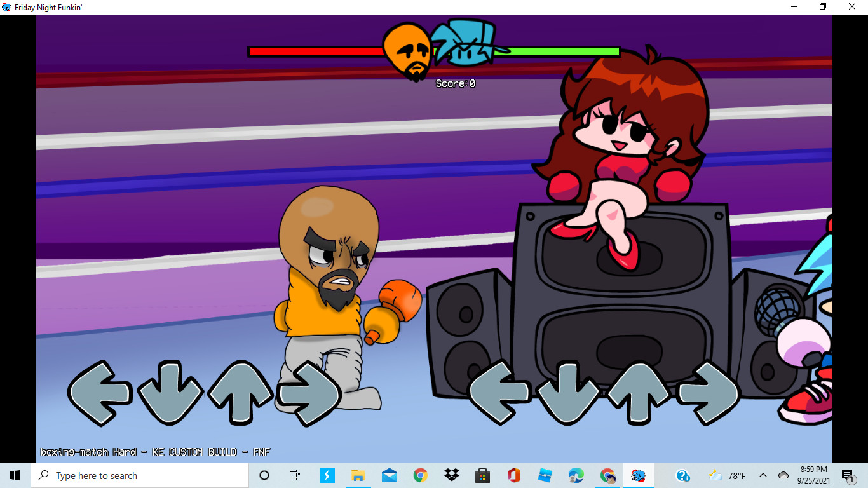868x488 pixels.
Task: Click the OneDrive cloud icon in system tray
Action: (x=782, y=475)
